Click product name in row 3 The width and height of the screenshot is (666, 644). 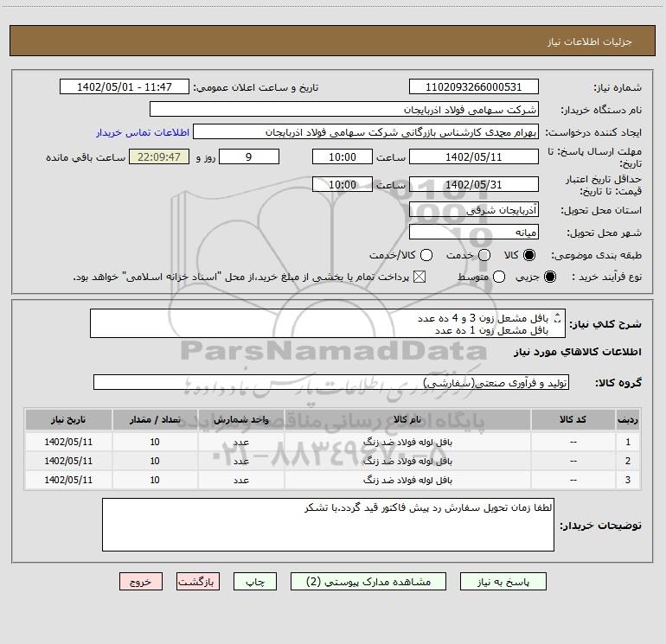click(x=407, y=480)
